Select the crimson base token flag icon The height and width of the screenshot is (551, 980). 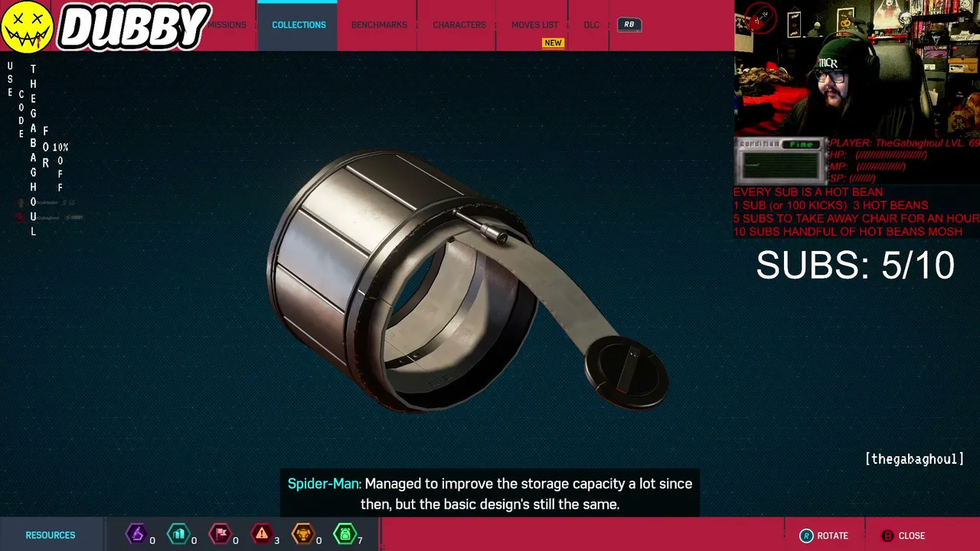coord(220,534)
